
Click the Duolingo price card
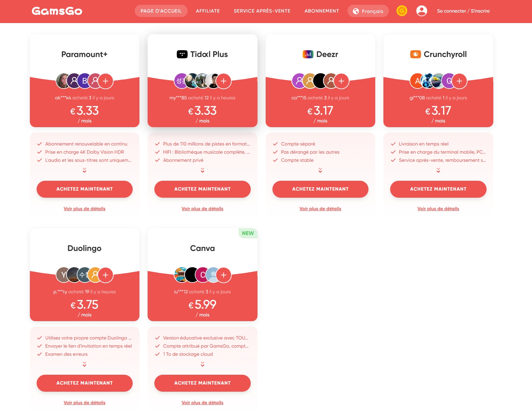[x=84, y=275]
